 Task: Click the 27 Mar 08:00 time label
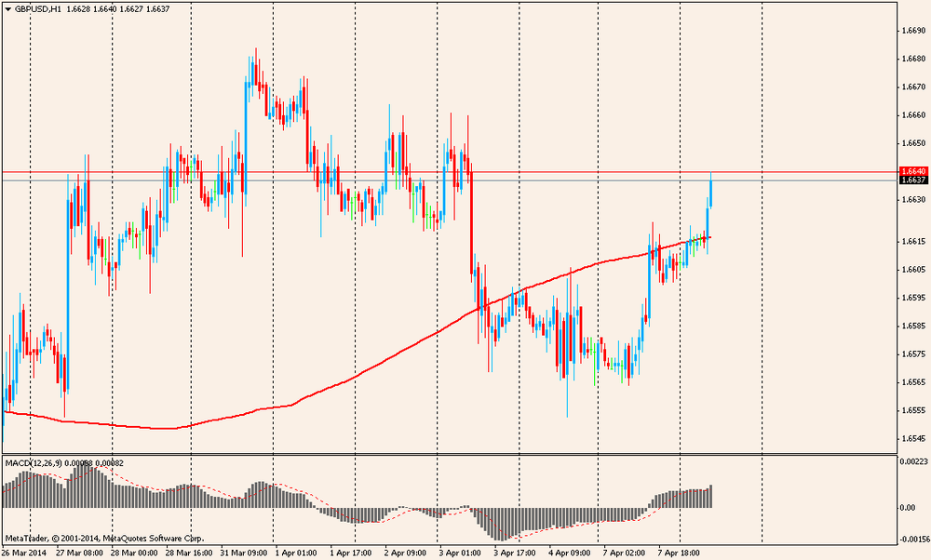pyautogui.click(x=79, y=553)
